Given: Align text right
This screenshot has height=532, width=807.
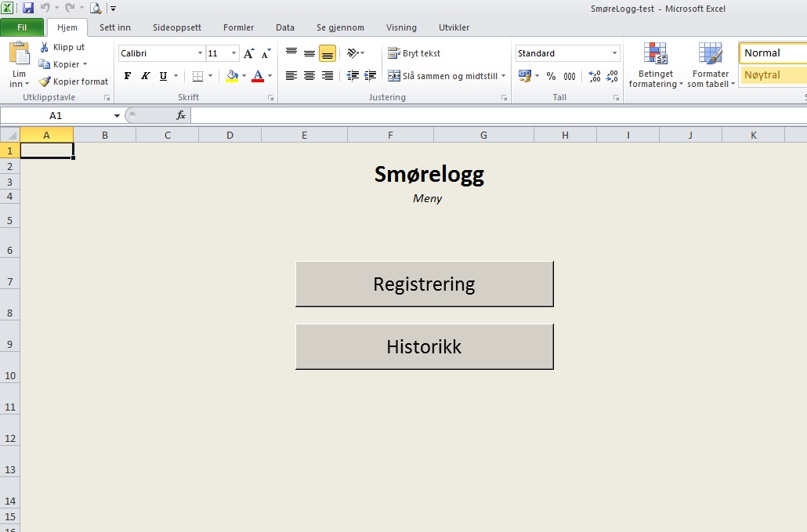Looking at the screenshot, I should tap(328, 76).
